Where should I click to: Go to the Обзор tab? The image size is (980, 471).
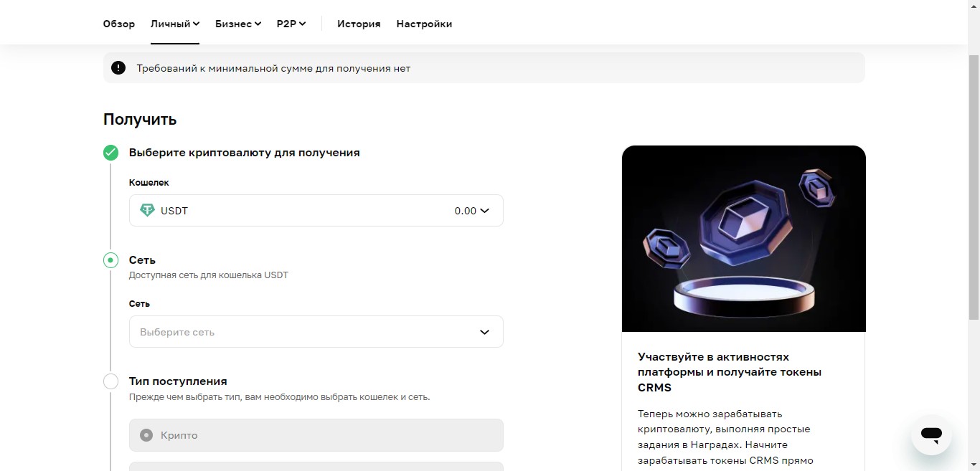click(x=119, y=24)
